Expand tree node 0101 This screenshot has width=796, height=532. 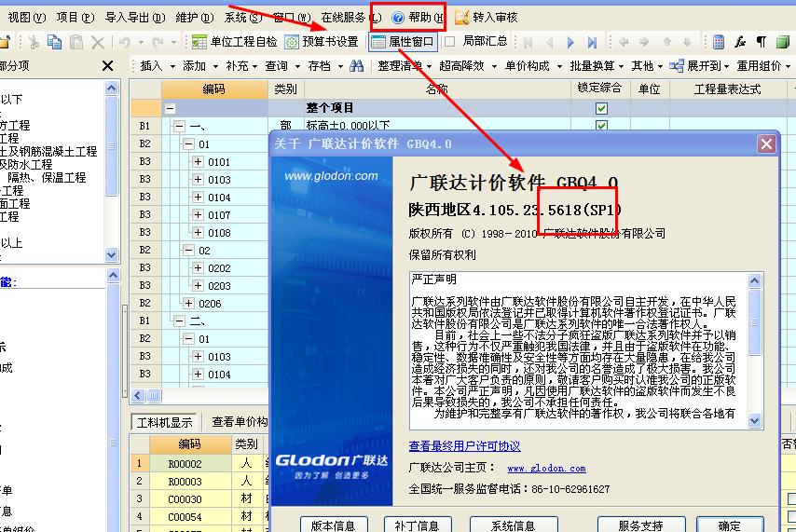click(x=198, y=162)
